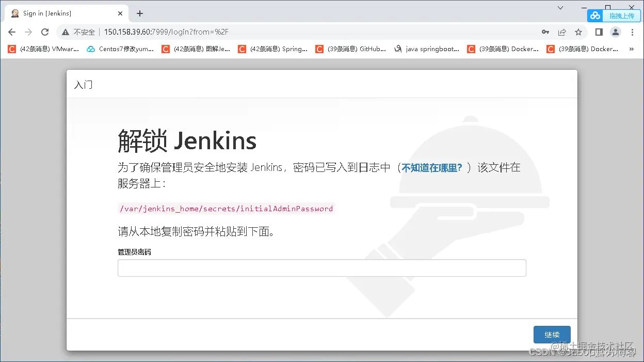
Task: Click the browser forward arrow
Action: tap(28, 32)
